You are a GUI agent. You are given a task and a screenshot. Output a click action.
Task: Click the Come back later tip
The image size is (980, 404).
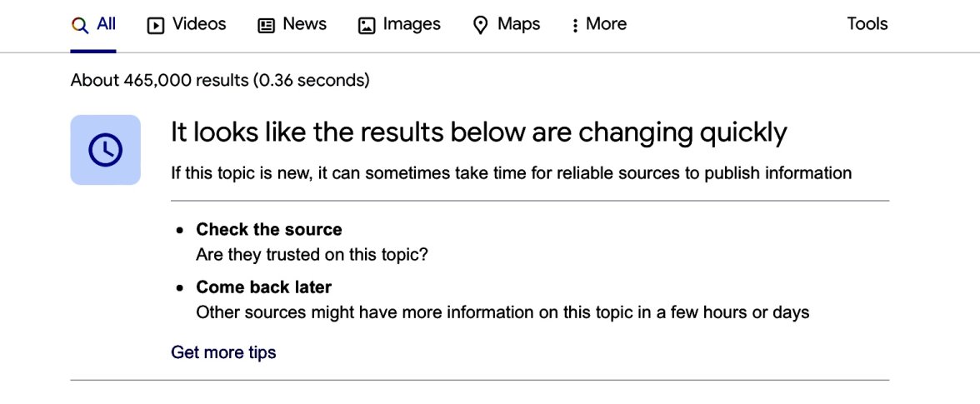click(263, 287)
